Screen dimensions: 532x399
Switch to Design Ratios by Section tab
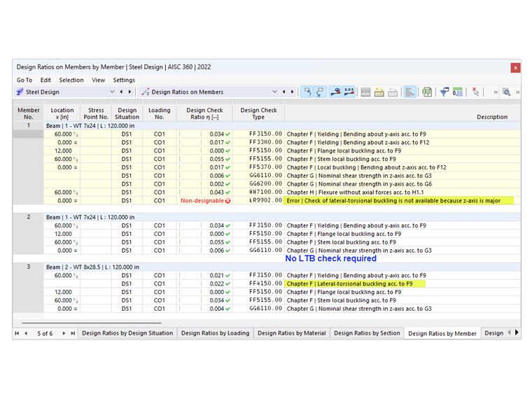(367, 333)
